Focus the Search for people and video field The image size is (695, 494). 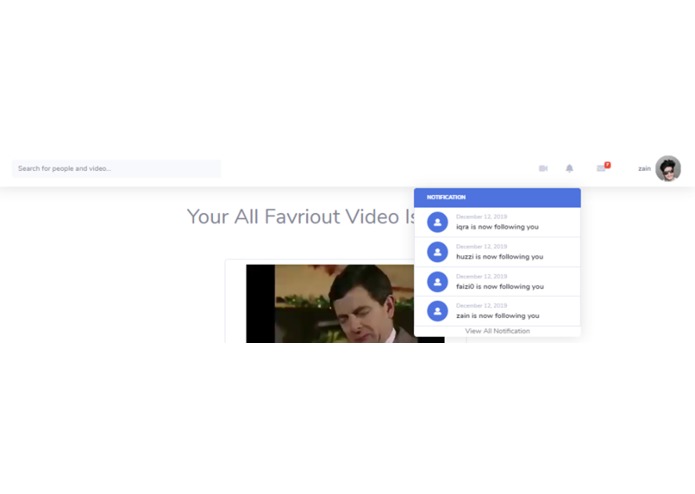coord(117,168)
